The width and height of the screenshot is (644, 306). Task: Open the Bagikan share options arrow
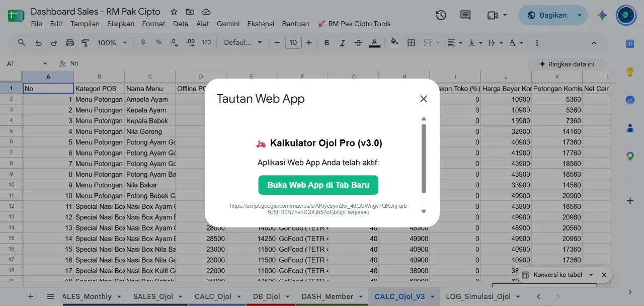[x=580, y=15]
